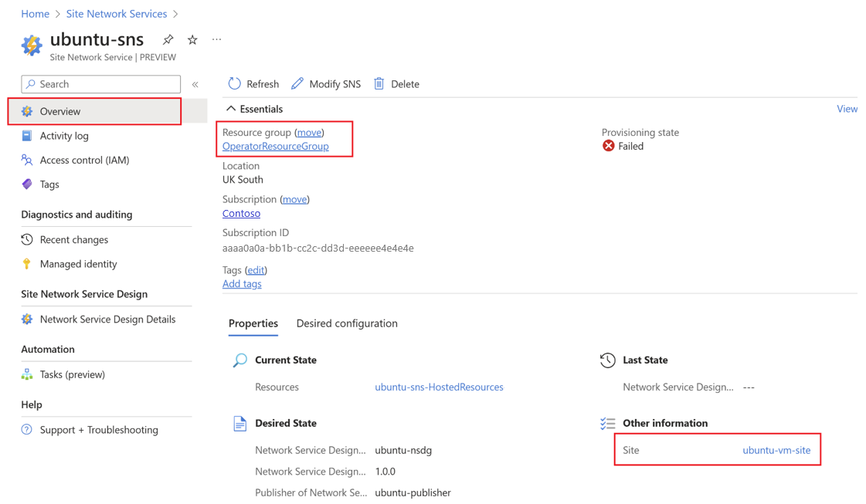Image resolution: width=866 pixels, height=504 pixels.
Task: Open OperatorResourceGroup link
Action: click(276, 147)
